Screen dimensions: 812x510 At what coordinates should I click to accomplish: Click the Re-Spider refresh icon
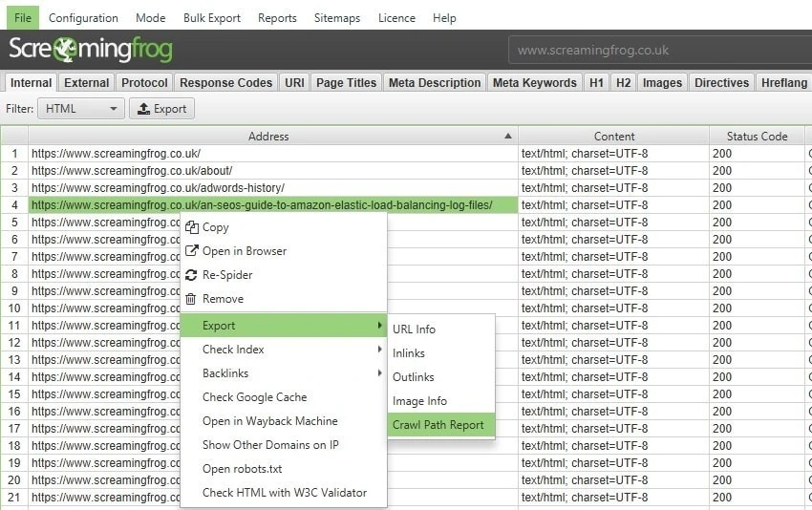click(191, 275)
